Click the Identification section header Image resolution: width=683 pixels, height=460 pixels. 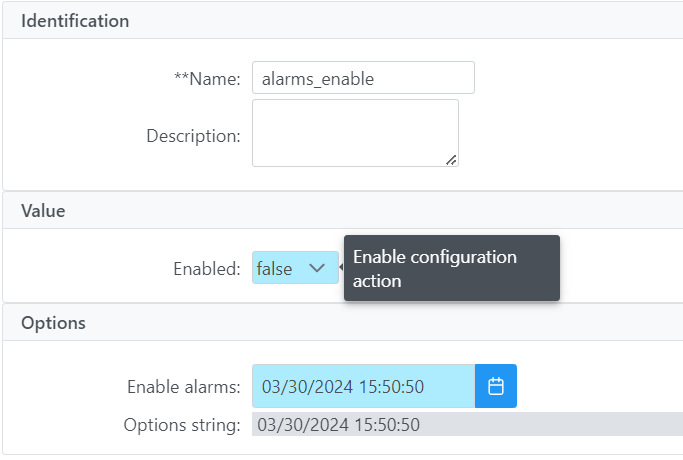(x=75, y=20)
